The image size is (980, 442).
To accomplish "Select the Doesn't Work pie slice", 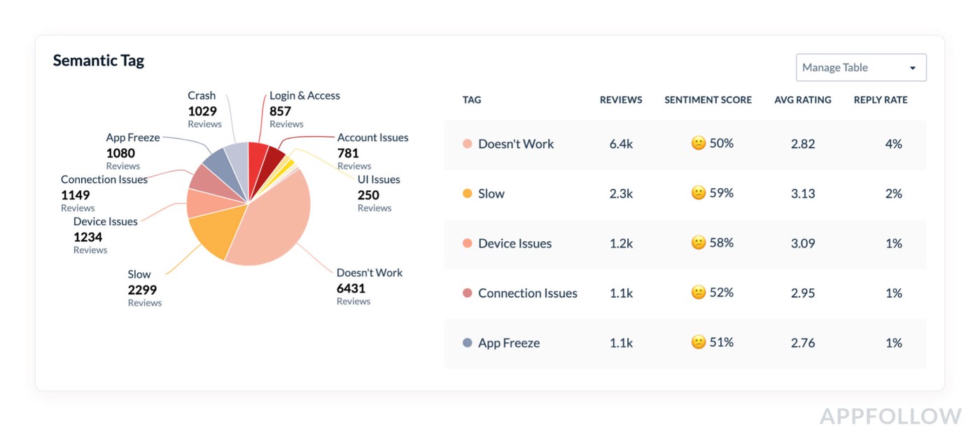I will (273, 224).
